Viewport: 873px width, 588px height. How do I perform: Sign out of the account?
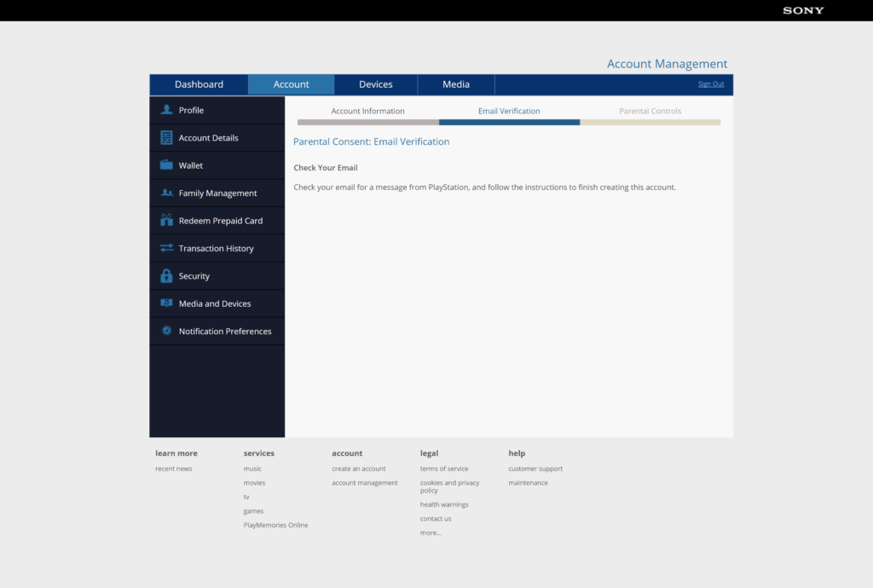click(x=711, y=84)
